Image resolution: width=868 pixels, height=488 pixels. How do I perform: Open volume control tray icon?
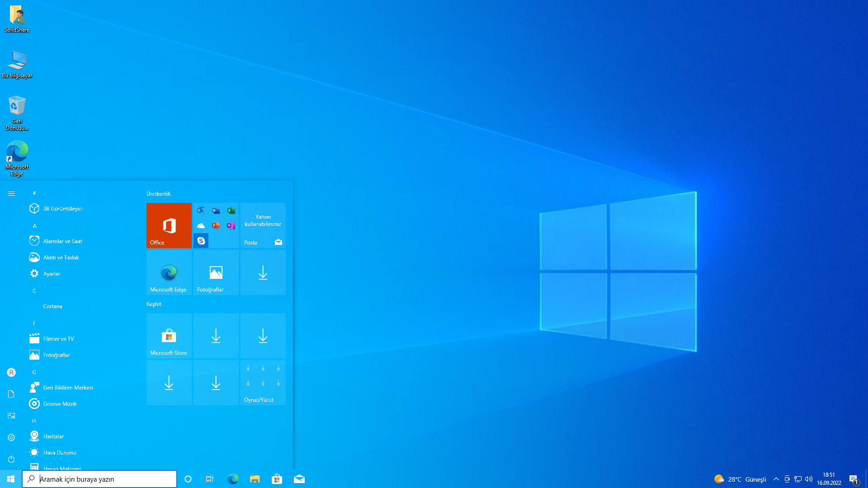point(809,479)
